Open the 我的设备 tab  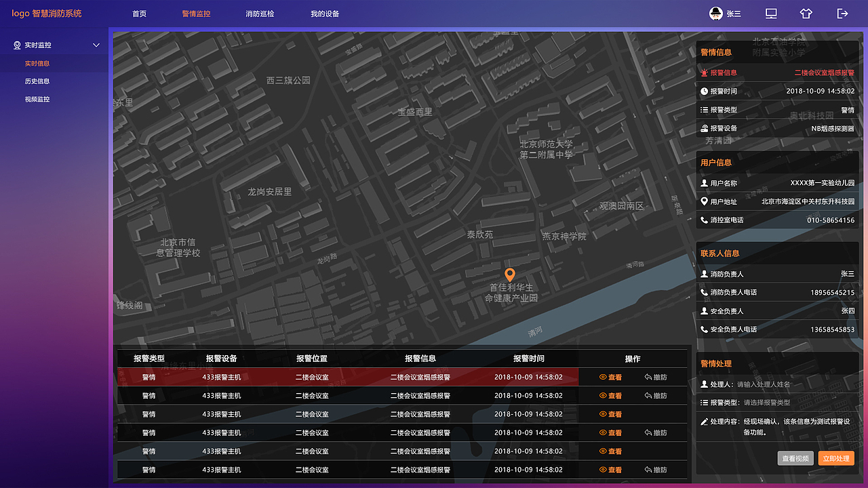coord(325,14)
